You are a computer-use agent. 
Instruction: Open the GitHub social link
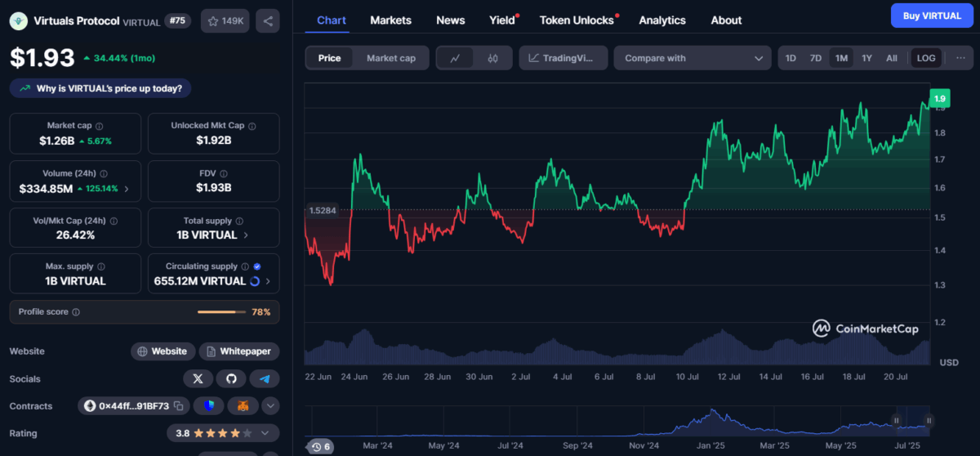(231, 378)
